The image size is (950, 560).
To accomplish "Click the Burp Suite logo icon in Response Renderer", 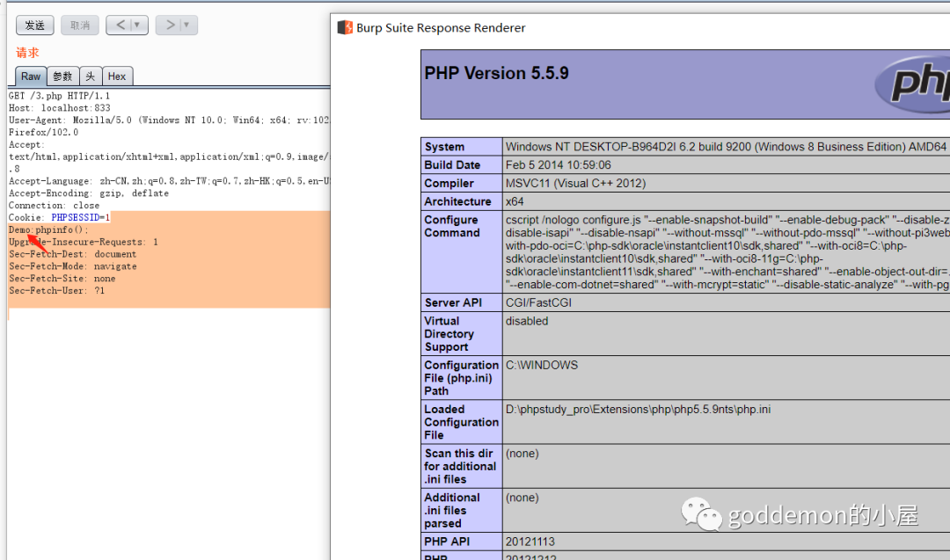I will click(x=345, y=27).
